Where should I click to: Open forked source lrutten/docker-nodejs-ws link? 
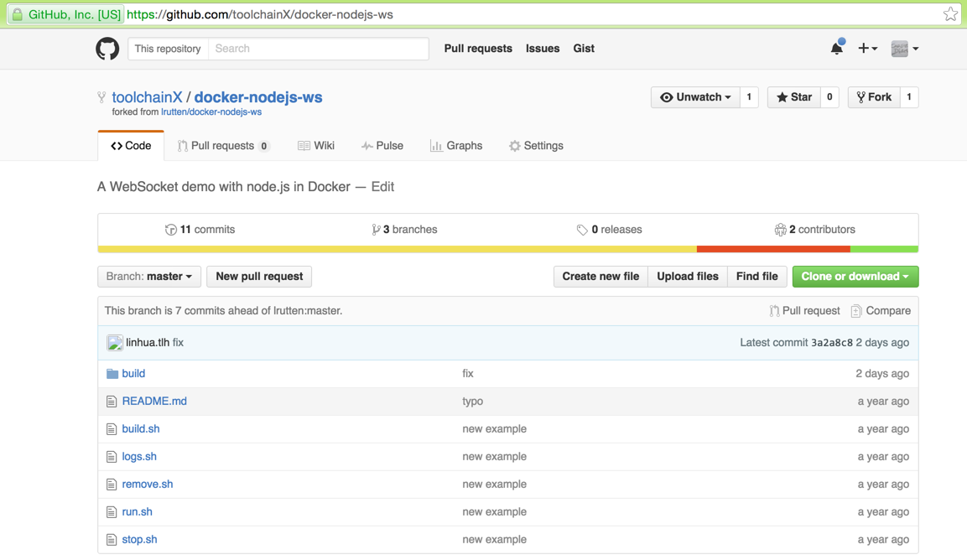point(211,112)
